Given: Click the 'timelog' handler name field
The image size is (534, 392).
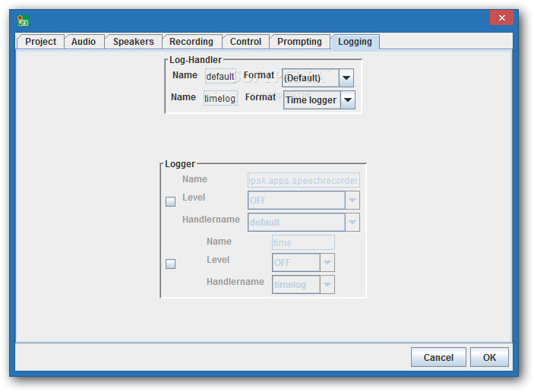Looking at the screenshot, I should tap(220, 98).
